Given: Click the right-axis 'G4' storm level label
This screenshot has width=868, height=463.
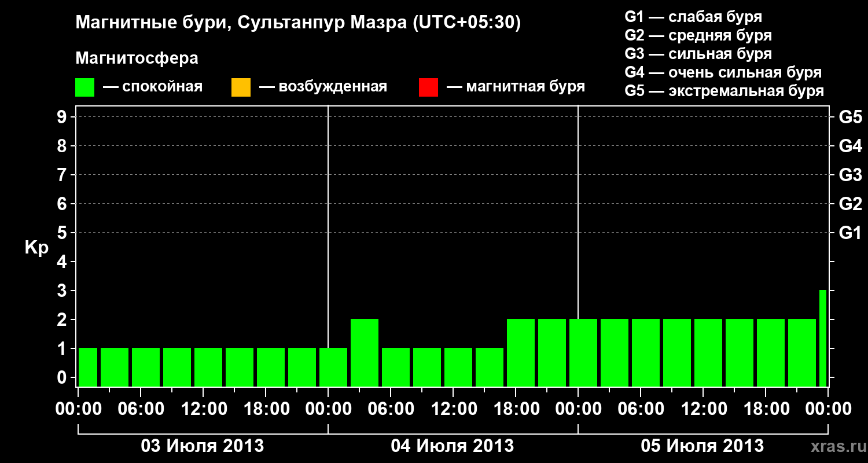Looking at the screenshot, I should [851, 146].
